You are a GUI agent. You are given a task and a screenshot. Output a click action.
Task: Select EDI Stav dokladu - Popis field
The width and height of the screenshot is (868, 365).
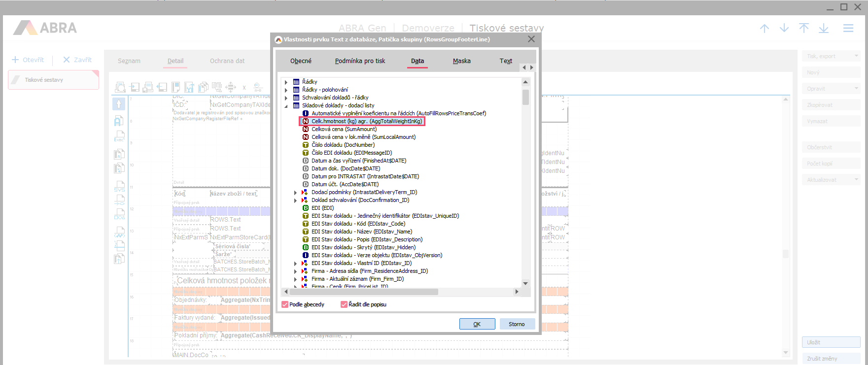pos(367,239)
